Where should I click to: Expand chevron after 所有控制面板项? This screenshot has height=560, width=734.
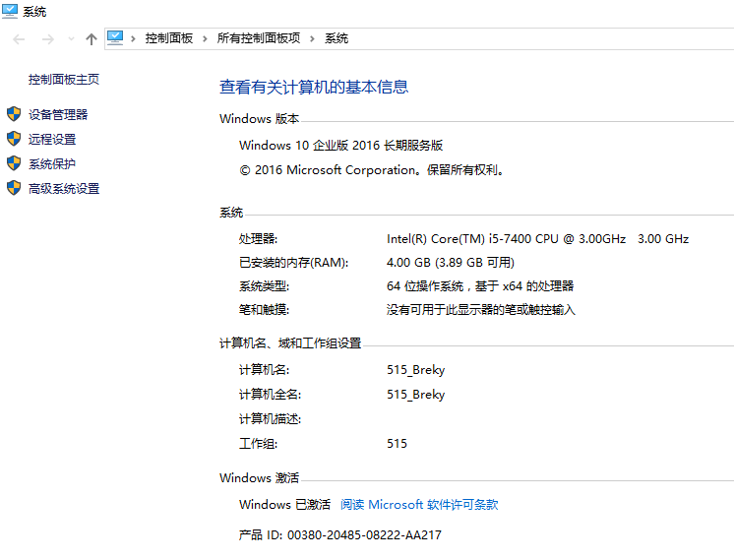[312, 38]
